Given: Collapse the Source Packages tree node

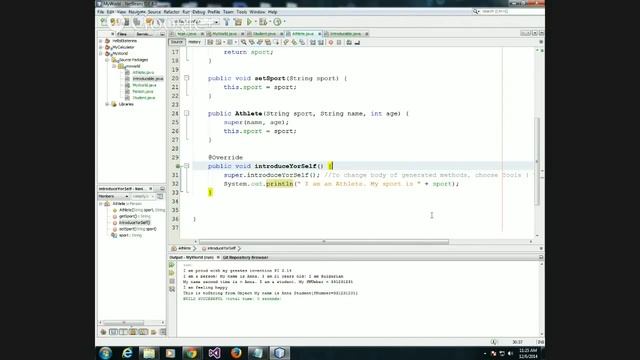Looking at the screenshot, I should coord(107,60).
